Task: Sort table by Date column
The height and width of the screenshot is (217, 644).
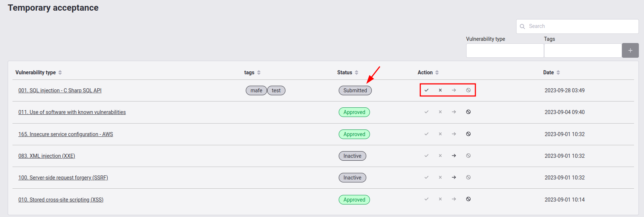Action: [x=558, y=72]
